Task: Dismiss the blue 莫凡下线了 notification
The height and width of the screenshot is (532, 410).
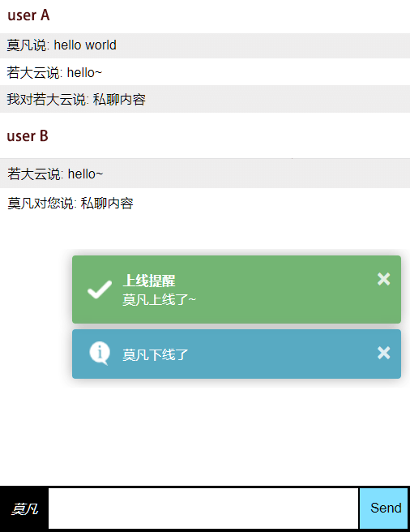Action: tap(383, 353)
